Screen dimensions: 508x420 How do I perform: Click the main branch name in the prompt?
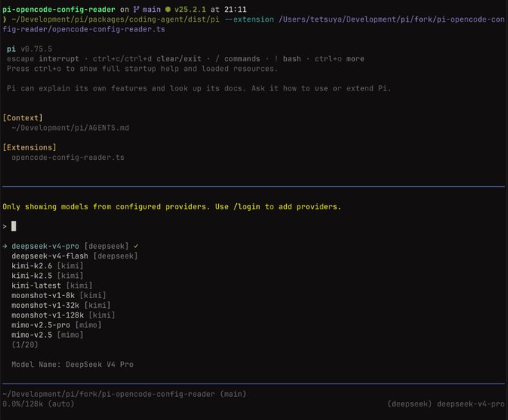coord(152,10)
